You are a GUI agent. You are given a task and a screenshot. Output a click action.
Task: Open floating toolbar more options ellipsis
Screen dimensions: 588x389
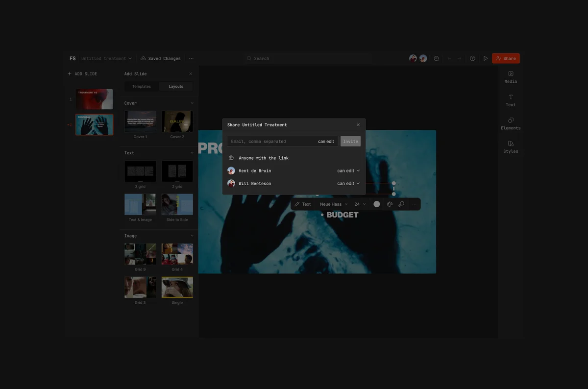(414, 204)
